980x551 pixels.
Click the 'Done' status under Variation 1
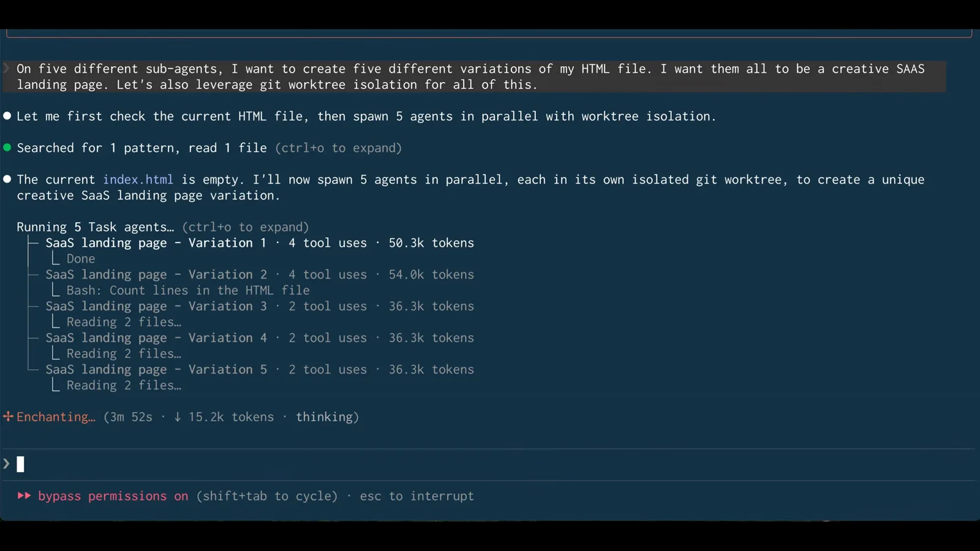click(x=81, y=259)
